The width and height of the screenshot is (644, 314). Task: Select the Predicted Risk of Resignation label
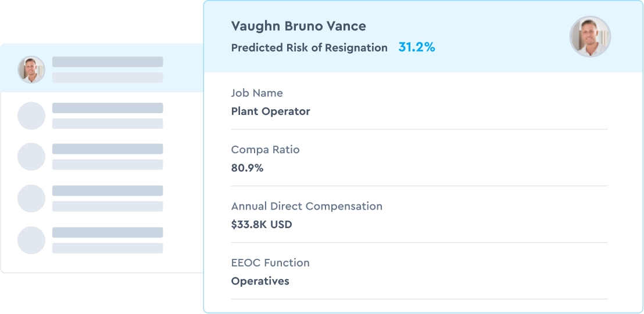point(309,48)
